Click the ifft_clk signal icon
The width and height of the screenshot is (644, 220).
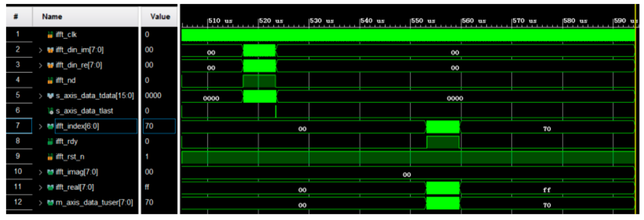coord(50,35)
